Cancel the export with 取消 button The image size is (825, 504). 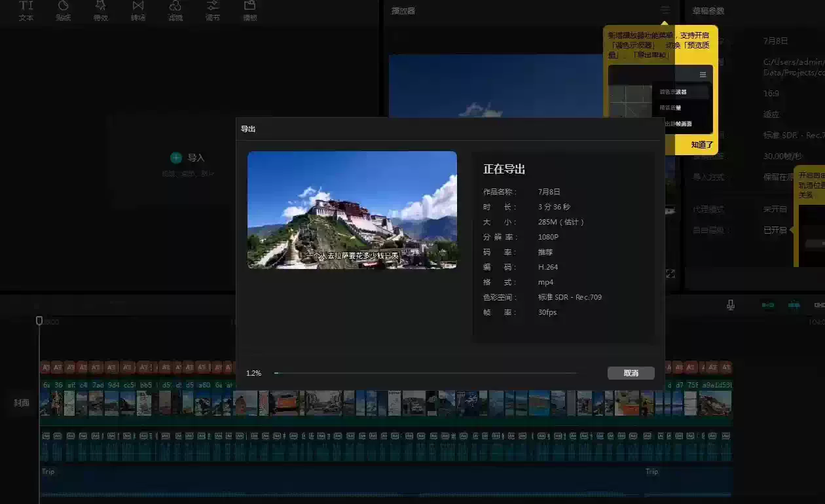tap(631, 373)
